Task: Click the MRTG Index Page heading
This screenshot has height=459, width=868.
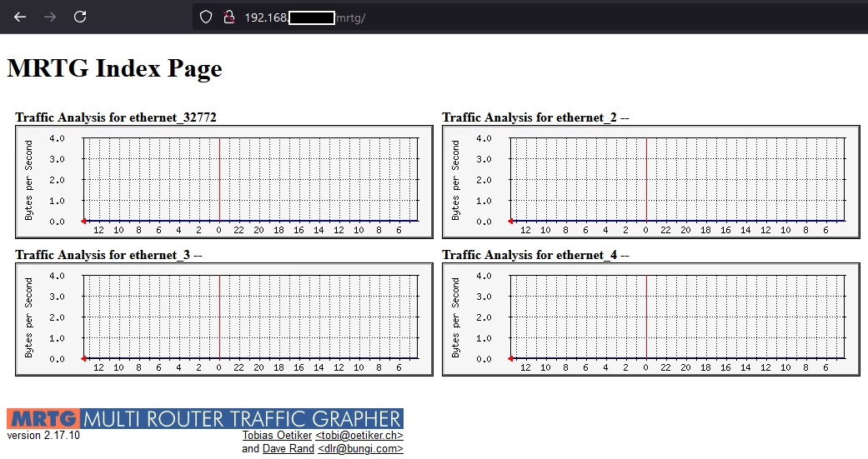Action: (x=114, y=68)
